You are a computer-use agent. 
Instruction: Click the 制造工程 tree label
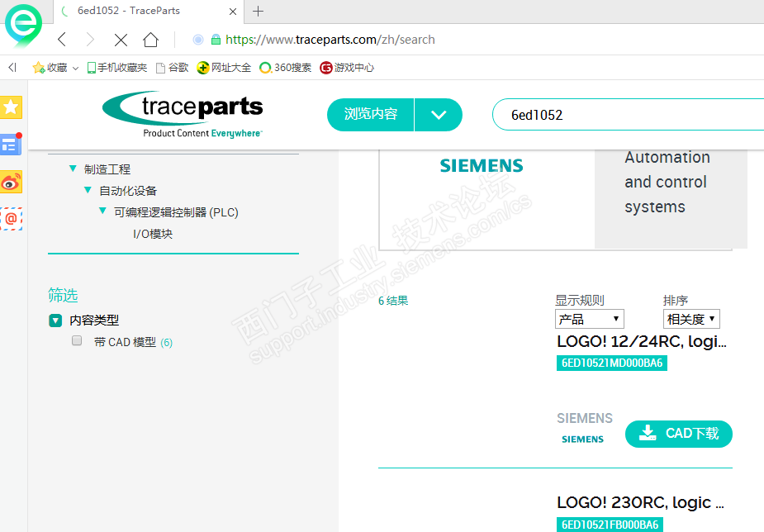107,169
